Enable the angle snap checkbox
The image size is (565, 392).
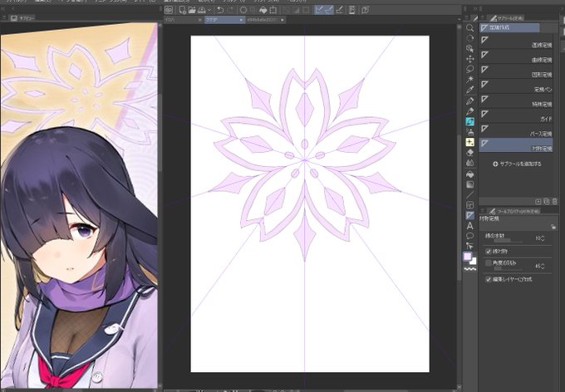tap(489, 263)
